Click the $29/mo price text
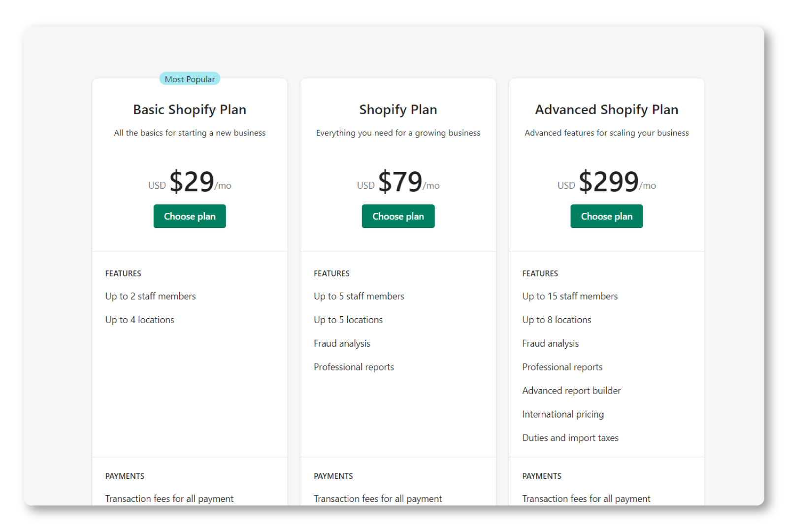The height and width of the screenshot is (532, 788). (x=192, y=182)
